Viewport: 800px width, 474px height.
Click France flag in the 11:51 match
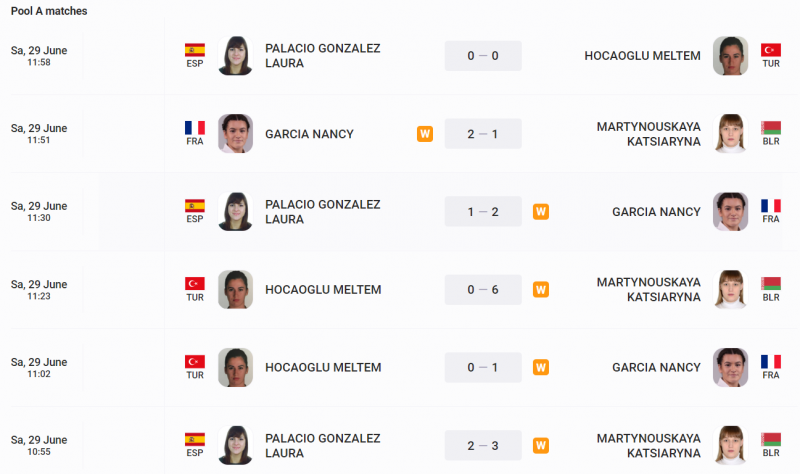[x=195, y=127]
